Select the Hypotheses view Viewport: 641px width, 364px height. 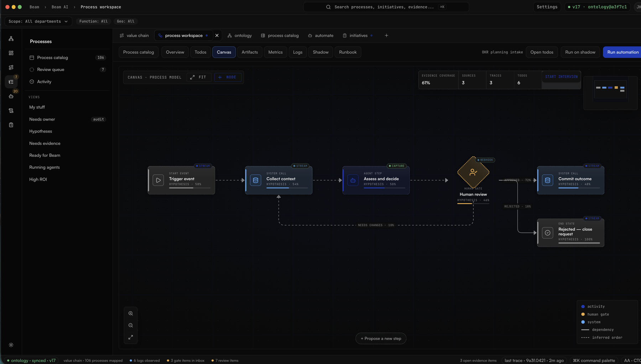tap(67, 131)
